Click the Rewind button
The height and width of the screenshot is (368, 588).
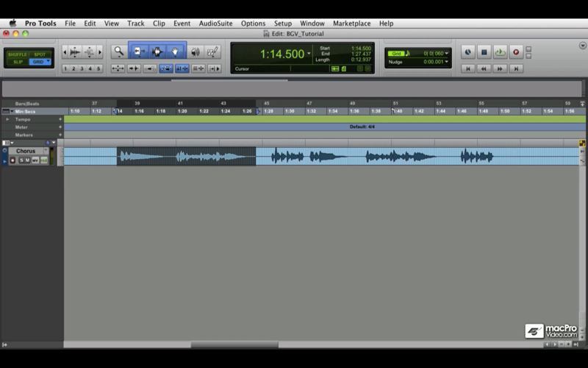[x=484, y=68]
